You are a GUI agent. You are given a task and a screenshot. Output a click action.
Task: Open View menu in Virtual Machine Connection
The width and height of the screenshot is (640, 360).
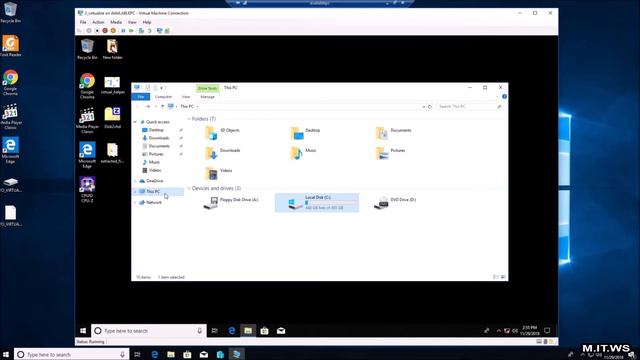coord(132,22)
